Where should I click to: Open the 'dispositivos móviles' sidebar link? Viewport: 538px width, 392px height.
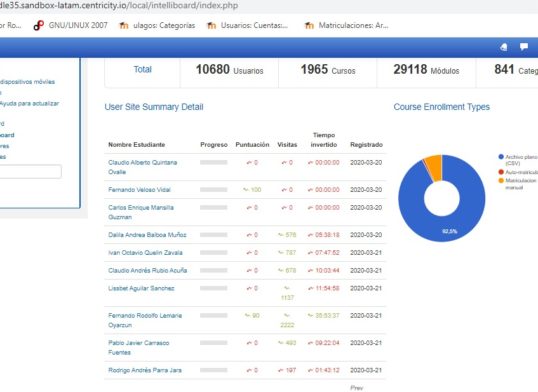point(27,82)
